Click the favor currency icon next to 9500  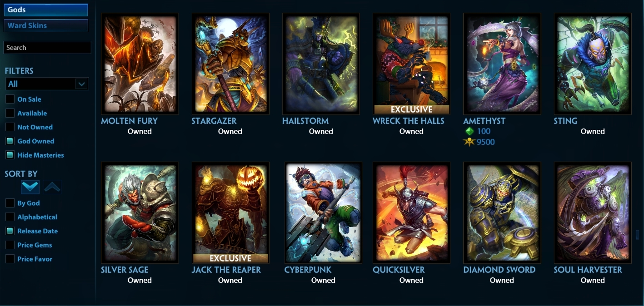[x=469, y=142]
